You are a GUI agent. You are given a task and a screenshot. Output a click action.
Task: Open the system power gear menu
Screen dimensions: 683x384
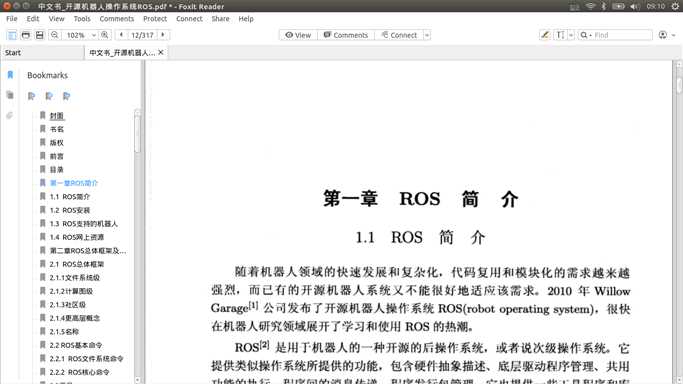[675, 6]
